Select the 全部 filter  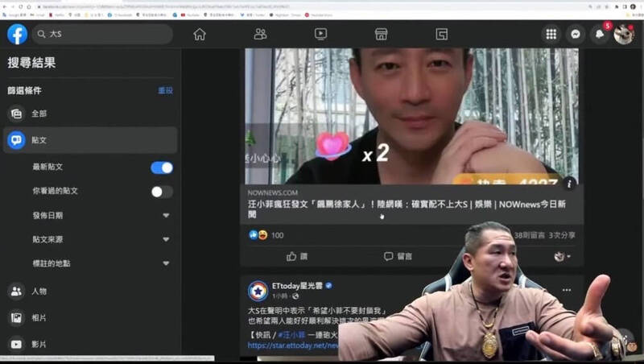pyautogui.click(x=90, y=114)
